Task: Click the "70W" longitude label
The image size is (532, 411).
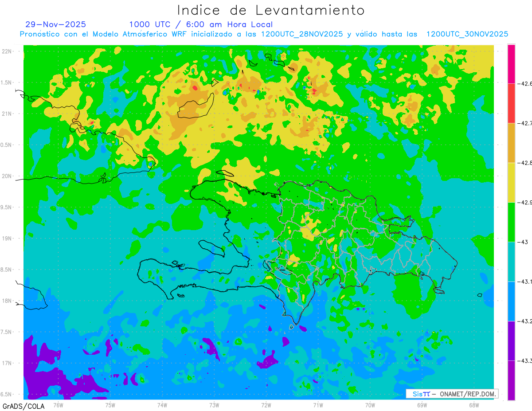Action: (370, 405)
